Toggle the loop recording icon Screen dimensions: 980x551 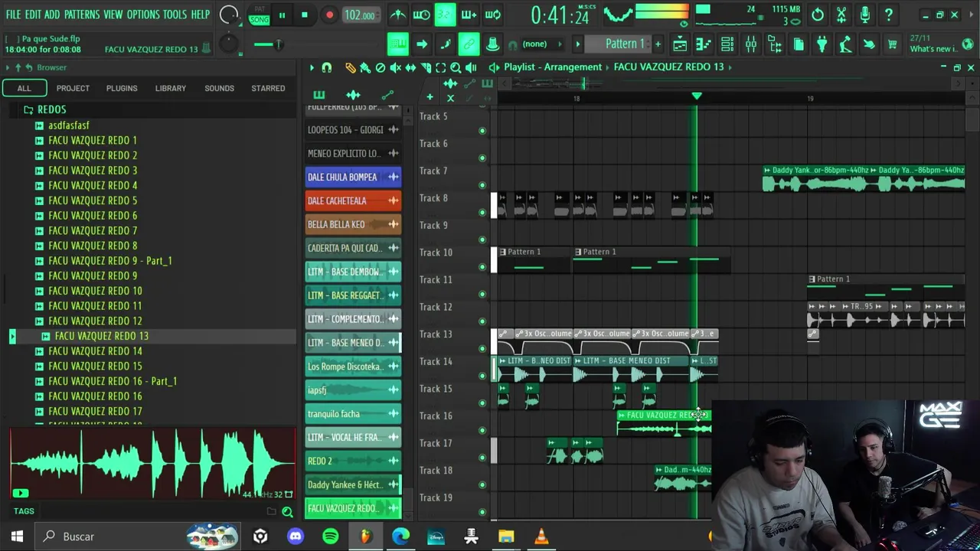click(493, 15)
